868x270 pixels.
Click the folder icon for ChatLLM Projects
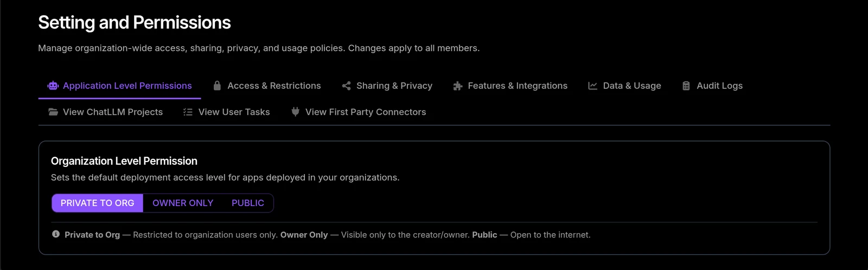[53, 112]
